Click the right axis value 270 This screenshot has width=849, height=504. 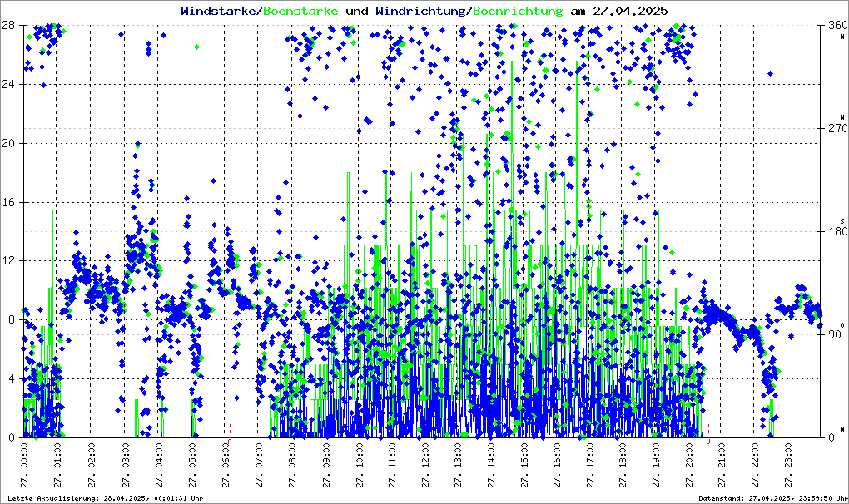click(837, 128)
